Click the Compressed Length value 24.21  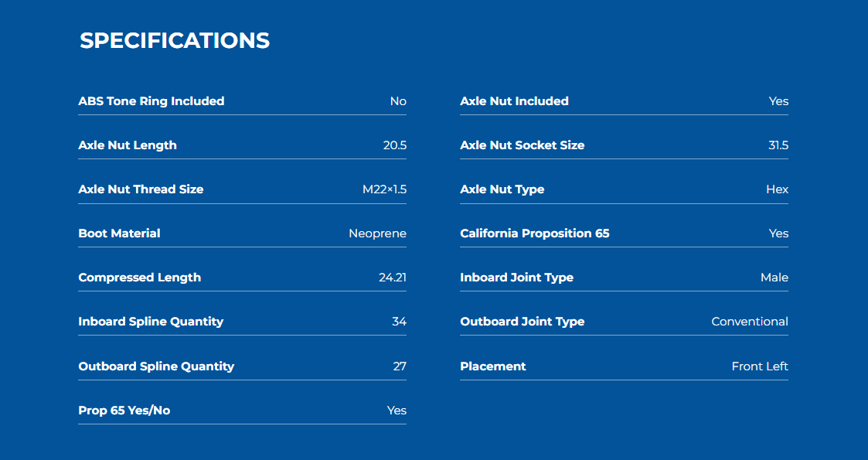pos(393,278)
